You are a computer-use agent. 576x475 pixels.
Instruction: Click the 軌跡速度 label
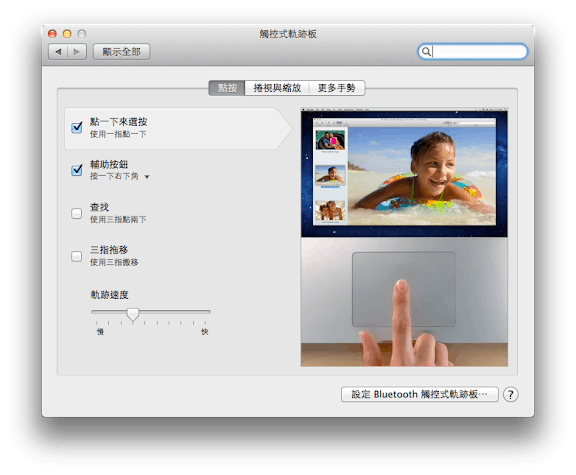[109, 295]
